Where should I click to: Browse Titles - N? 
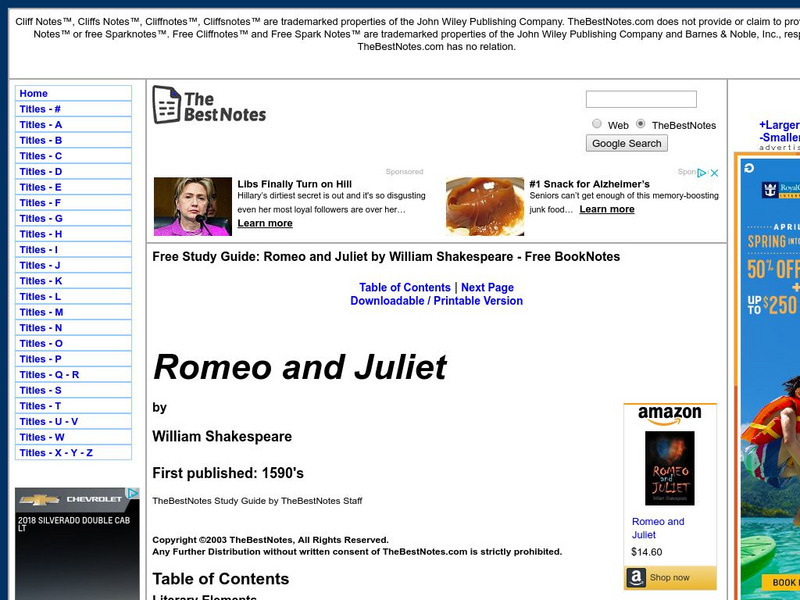(x=73, y=328)
